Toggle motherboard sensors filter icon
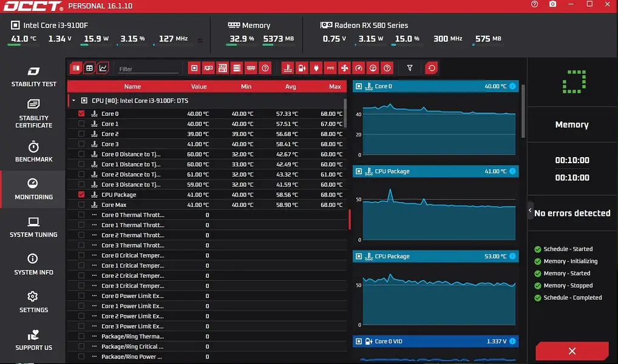The height and width of the screenshot is (364, 618). 223,68
